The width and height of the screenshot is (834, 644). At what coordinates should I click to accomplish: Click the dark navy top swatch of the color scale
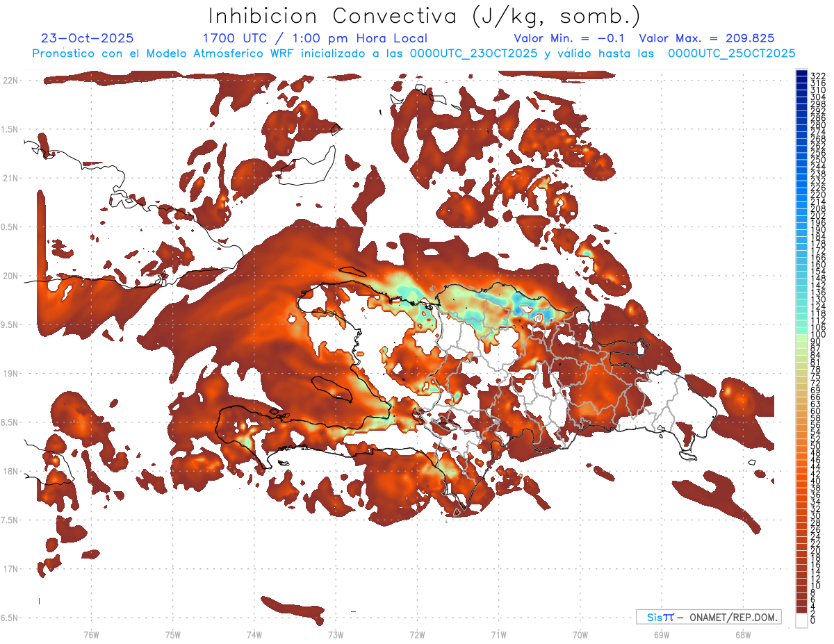point(801,74)
